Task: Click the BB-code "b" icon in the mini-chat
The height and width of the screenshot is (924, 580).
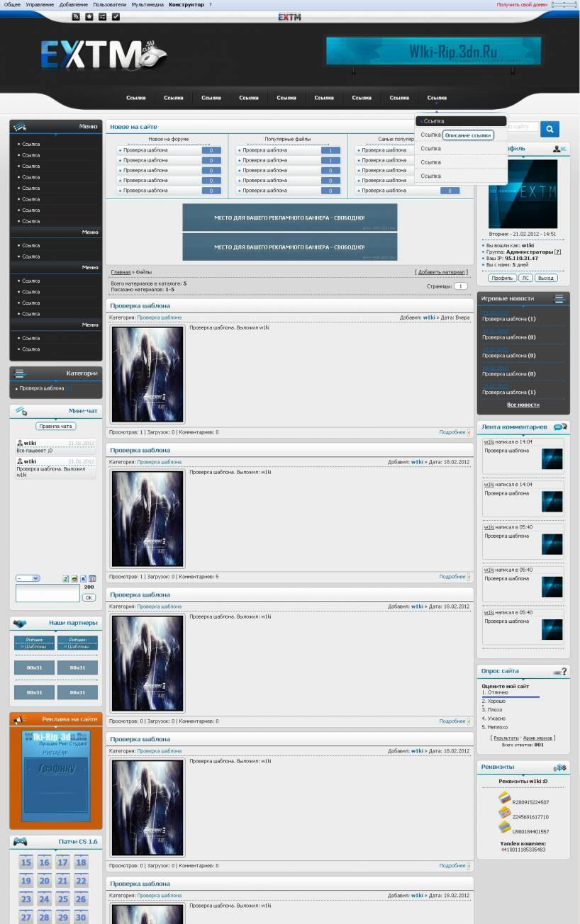Action: (84, 578)
